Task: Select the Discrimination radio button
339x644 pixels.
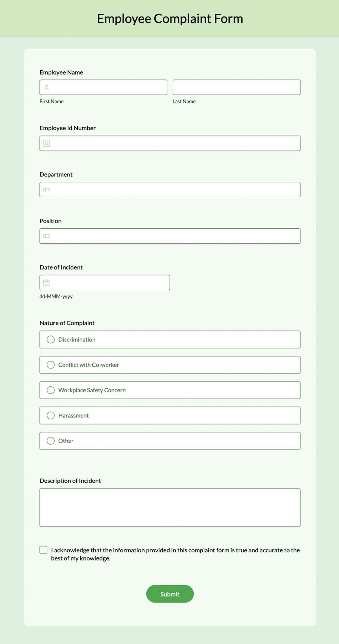Action: (51, 339)
